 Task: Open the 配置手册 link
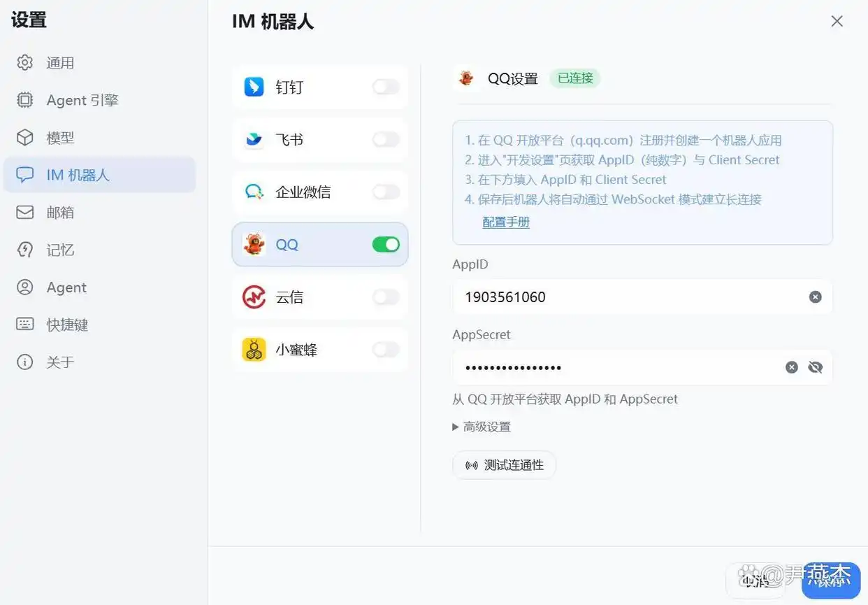[x=506, y=222]
